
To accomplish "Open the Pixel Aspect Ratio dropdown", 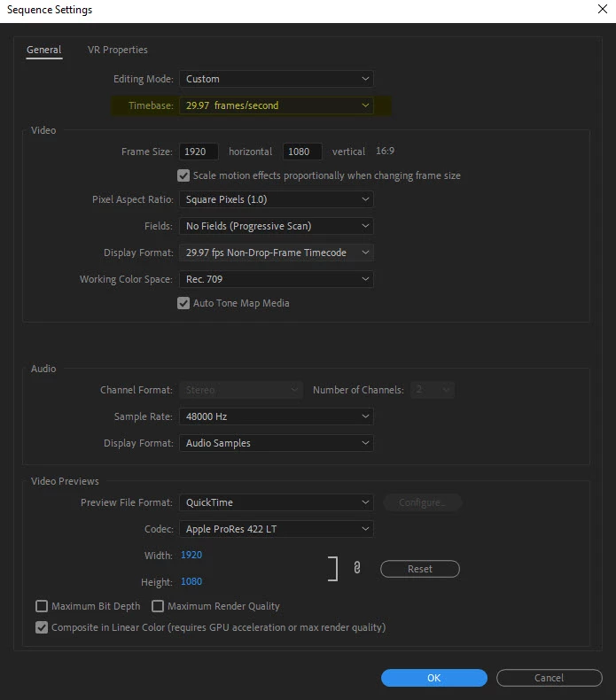I will (x=277, y=199).
